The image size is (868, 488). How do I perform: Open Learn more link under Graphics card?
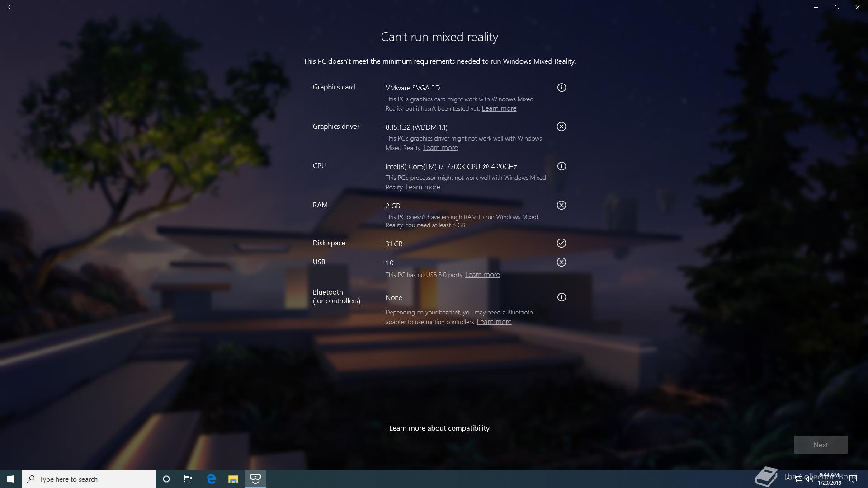499,108
